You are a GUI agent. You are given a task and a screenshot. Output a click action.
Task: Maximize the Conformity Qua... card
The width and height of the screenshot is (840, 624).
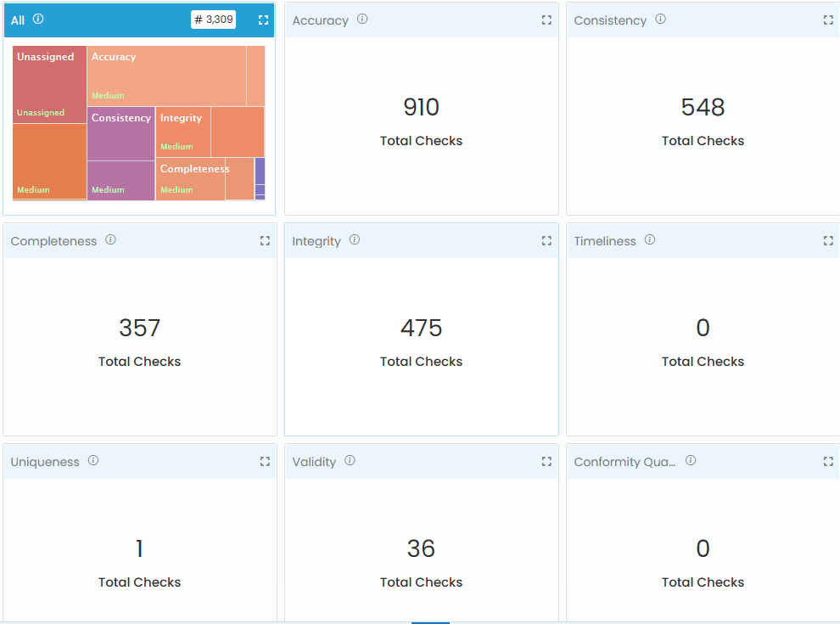click(x=828, y=462)
